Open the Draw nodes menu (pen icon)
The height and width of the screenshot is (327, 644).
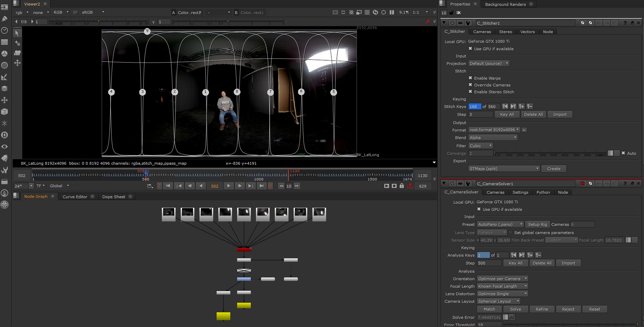[4, 18]
